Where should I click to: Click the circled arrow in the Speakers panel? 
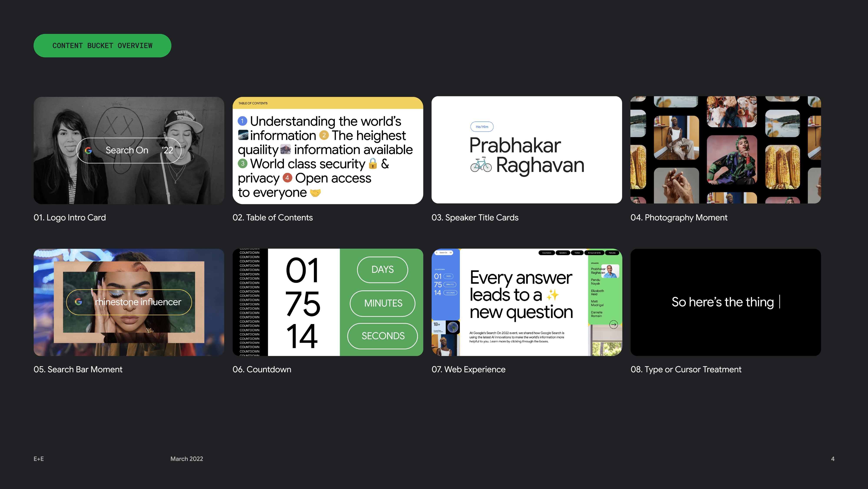613,324
